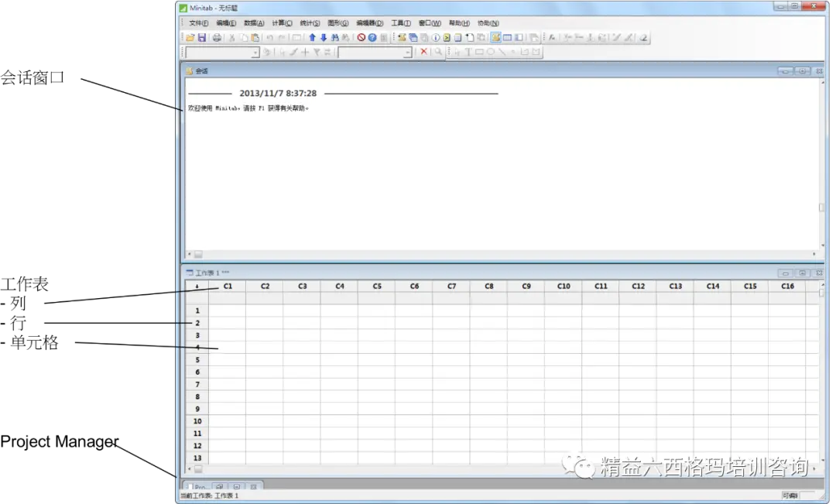Viewport: 836px width, 504px height.
Task: Show the Worksheets folder stacked-windows icon
Action: click(413, 37)
